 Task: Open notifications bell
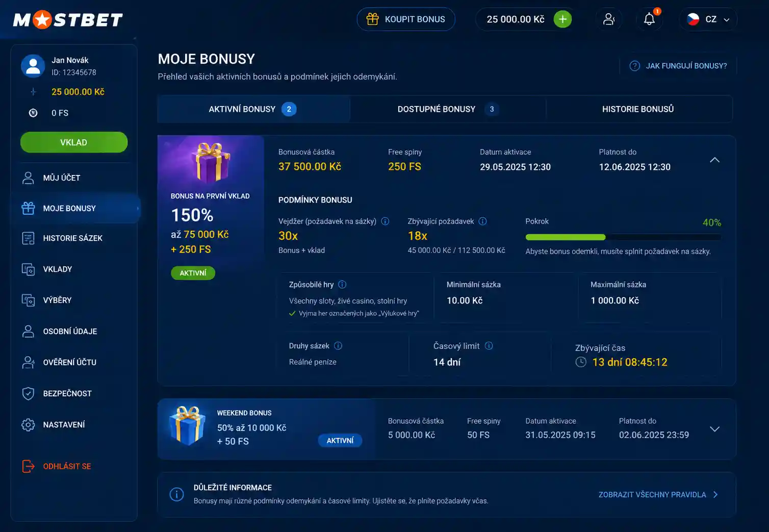649,19
